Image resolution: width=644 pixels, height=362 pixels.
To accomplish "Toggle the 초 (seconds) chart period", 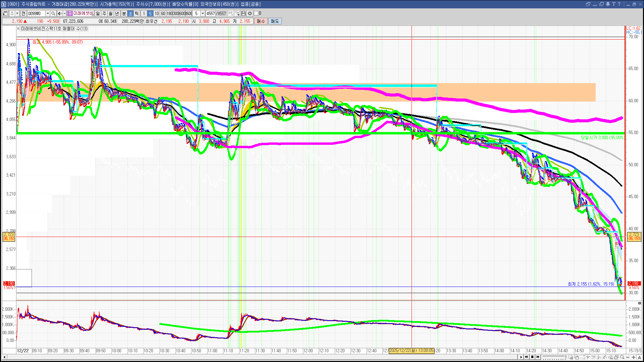I will 130,13.
